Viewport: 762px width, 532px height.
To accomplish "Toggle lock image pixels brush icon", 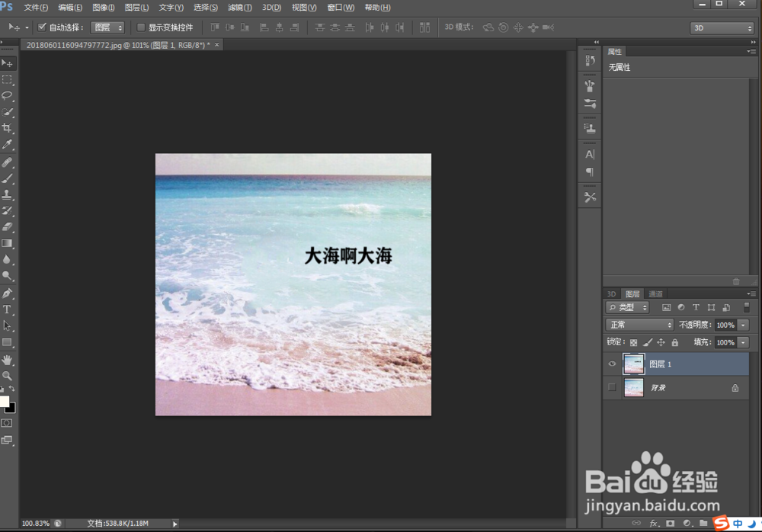I will click(x=647, y=342).
